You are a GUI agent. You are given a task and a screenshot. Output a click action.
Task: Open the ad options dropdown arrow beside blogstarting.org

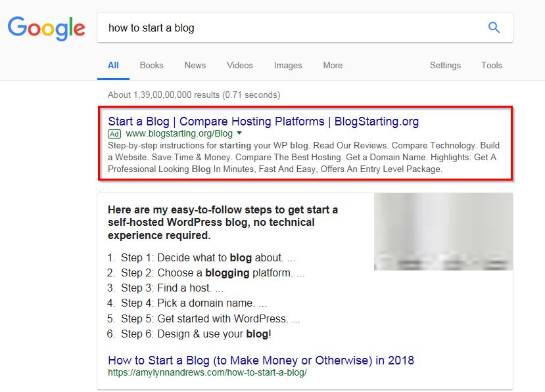pyautogui.click(x=239, y=133)
